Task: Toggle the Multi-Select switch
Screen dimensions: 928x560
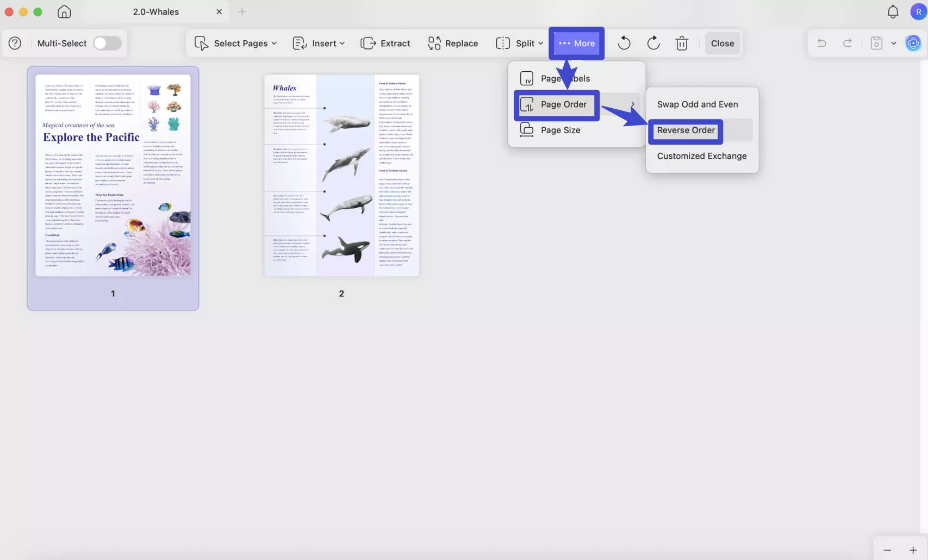Action: click(107, 43)
